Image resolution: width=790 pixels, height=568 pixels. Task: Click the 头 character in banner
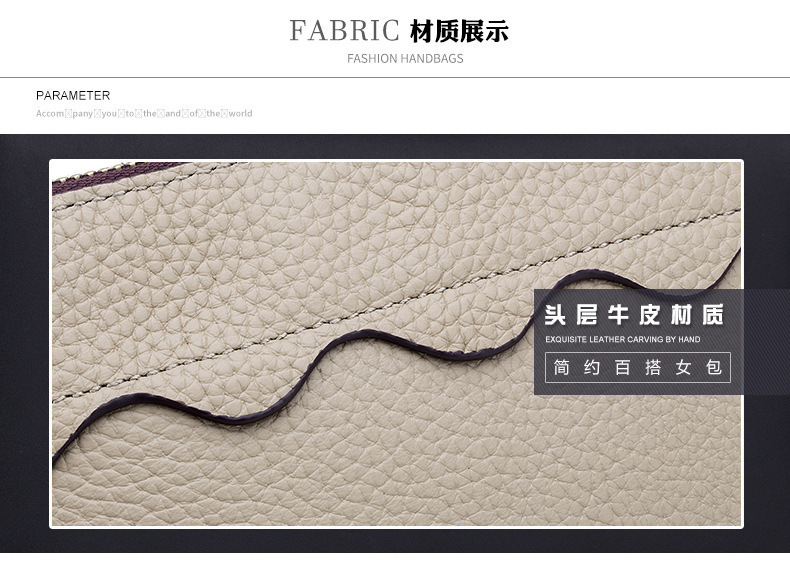coord(556,316)
